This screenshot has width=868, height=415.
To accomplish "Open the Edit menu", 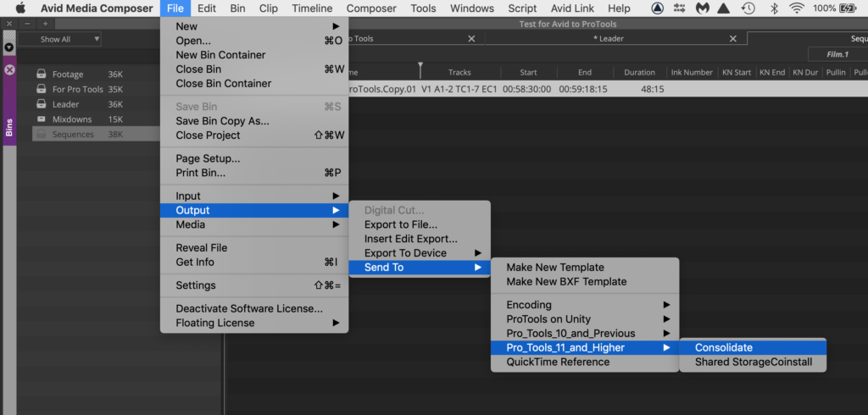I will pos(207,8).
